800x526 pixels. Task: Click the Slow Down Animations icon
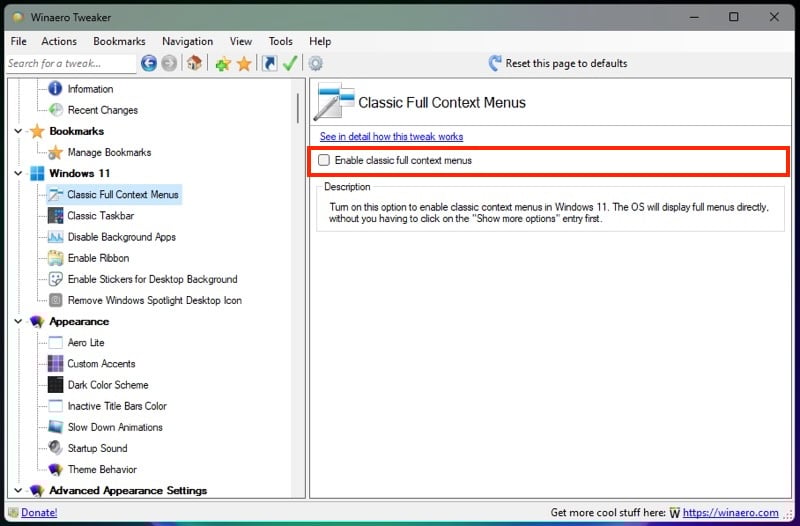(x=55, y=427)
